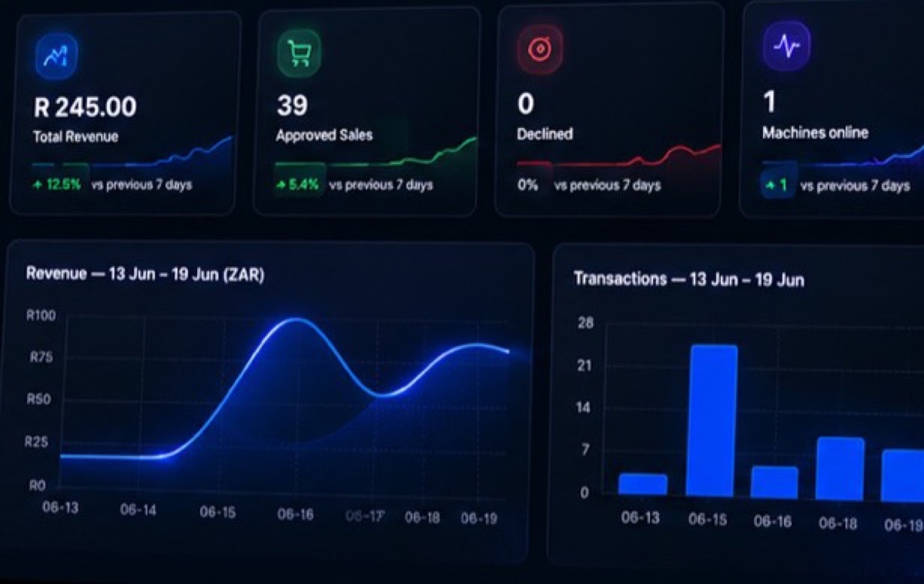This screenshot has width=924, height=584.
Task: Click the green Approved Sales sparkline
Action: pyautogui.click(x=376, y=152)
